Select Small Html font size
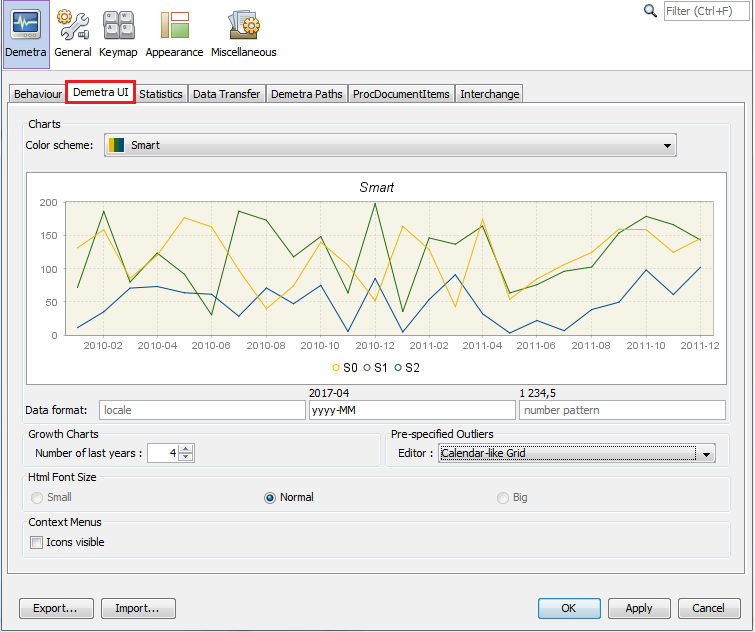The image size is (755, 632). [x=37, y=497]
